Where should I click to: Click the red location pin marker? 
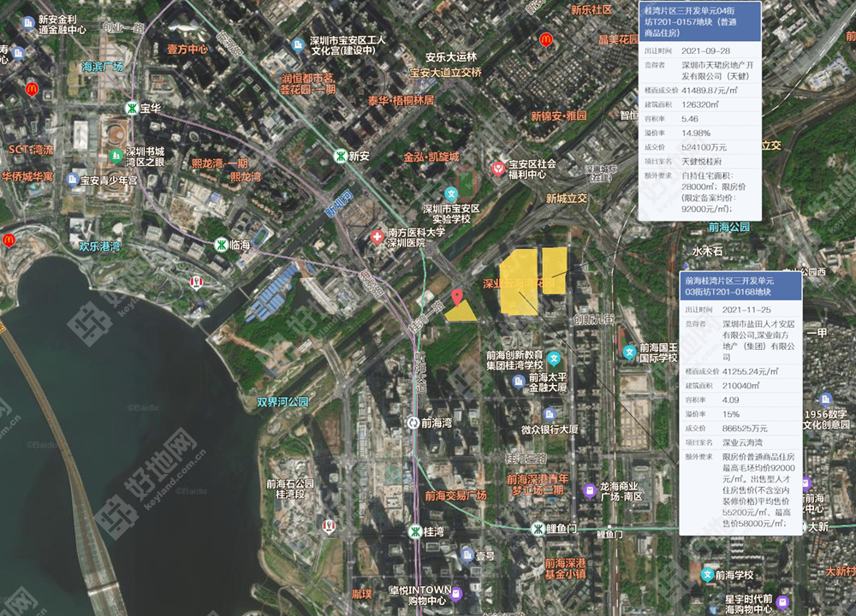pos(457,298)
